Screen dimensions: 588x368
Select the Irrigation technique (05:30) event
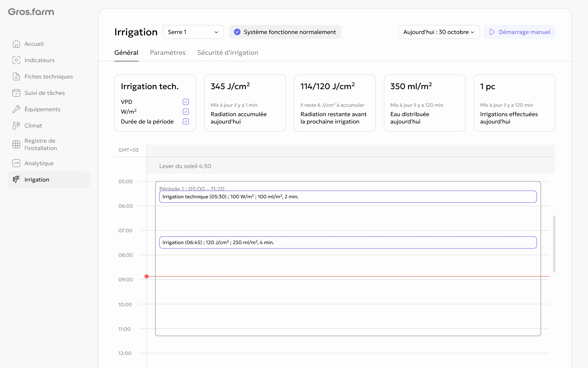coord(348,197)
